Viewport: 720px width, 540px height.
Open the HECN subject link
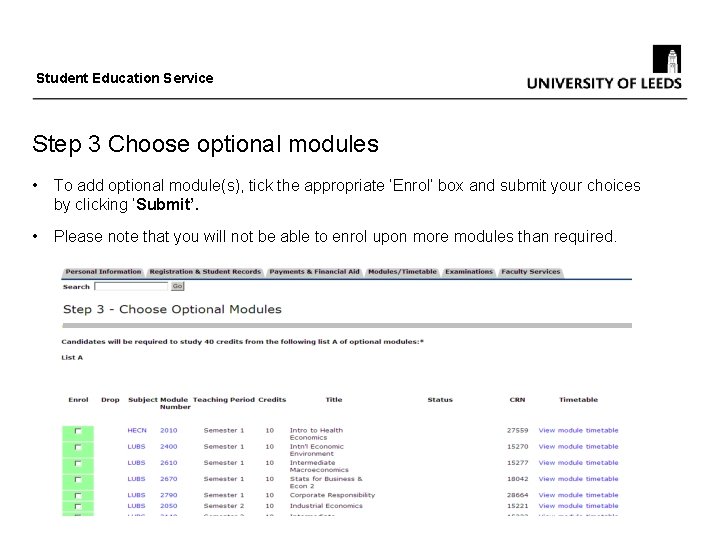136,431
